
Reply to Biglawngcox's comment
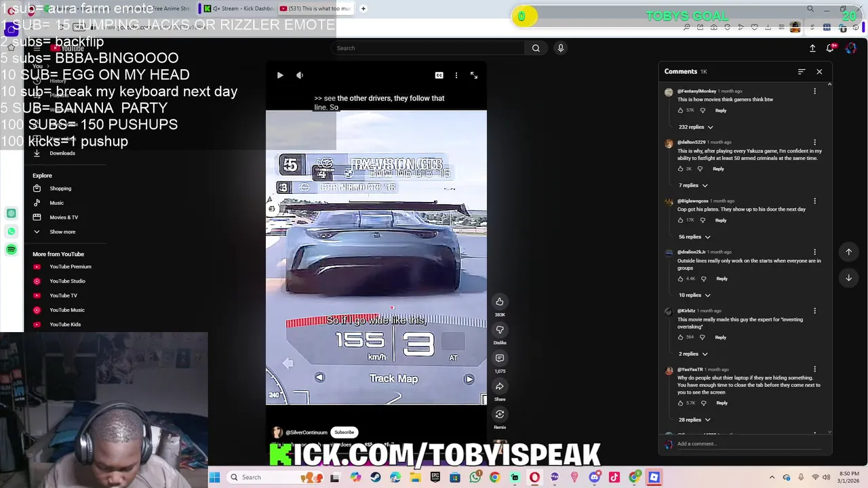(x=721, y=220)
